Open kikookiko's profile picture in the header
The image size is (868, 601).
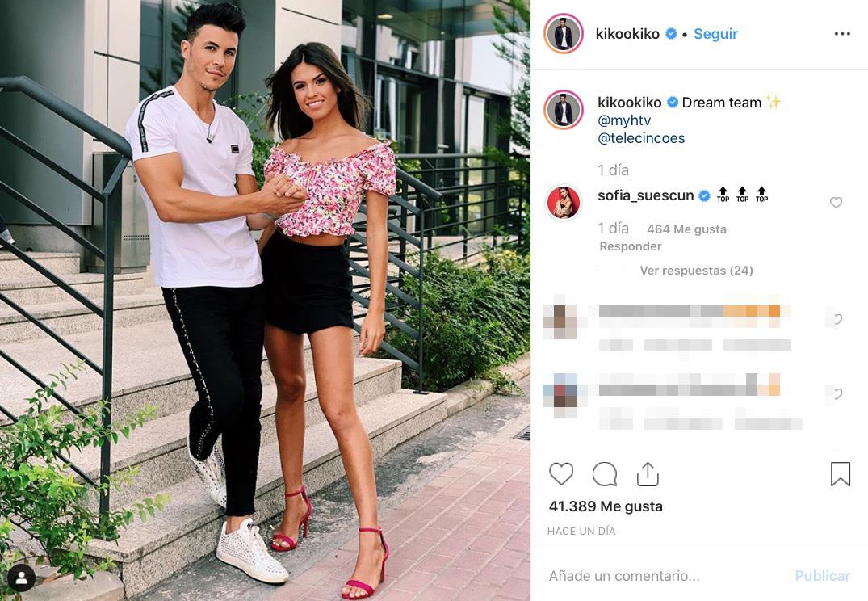click(x=563, y=34)
